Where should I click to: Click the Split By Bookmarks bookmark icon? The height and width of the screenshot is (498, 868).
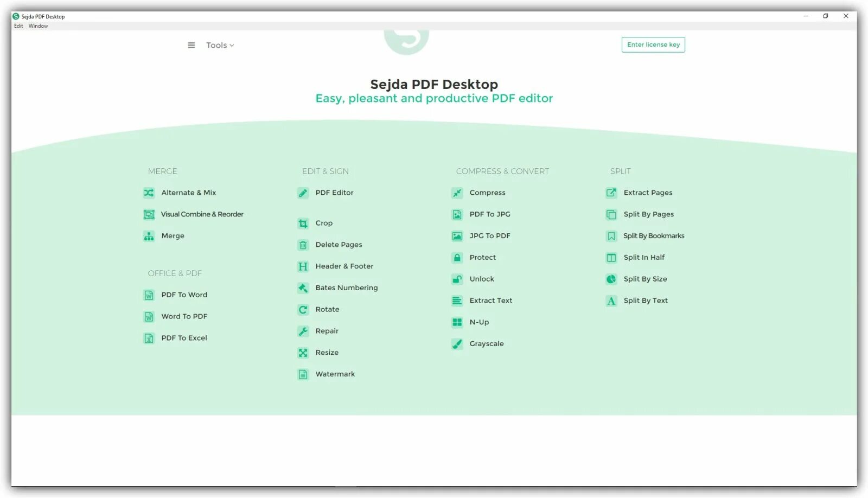click(611, 236)
